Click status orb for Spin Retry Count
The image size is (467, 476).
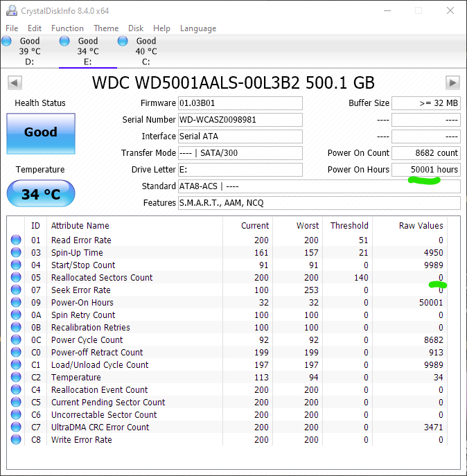click(16, 315)
